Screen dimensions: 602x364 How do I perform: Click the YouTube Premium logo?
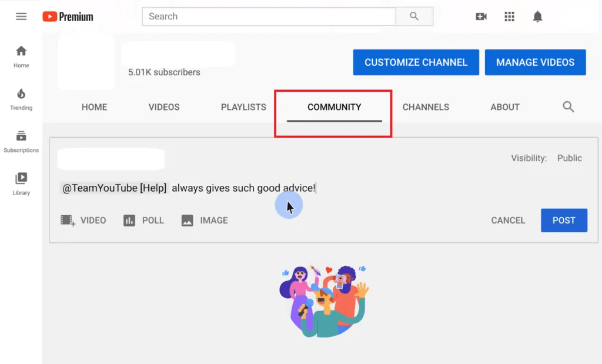pos(68,16)
